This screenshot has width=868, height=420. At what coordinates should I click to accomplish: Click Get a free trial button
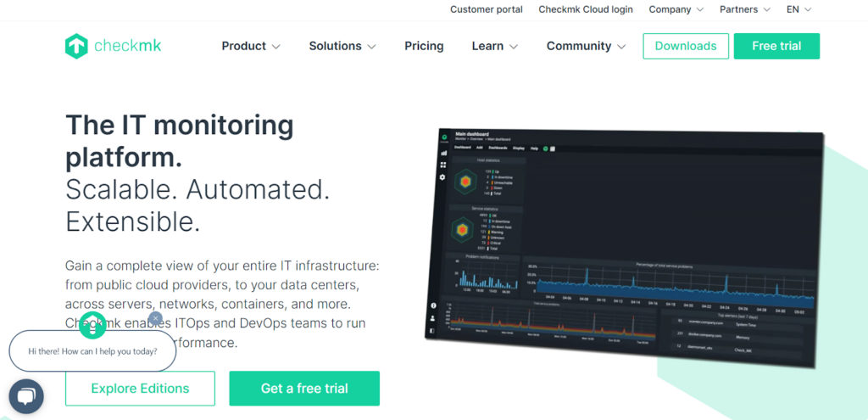(x=304, y=389)
